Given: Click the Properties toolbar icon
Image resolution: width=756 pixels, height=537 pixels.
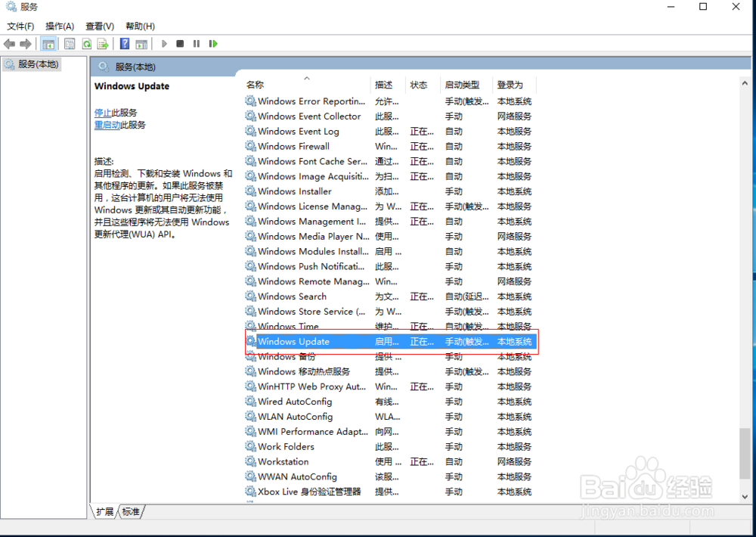Looking at the screenshot, I should pyautogui.click(x=70, y=44).
